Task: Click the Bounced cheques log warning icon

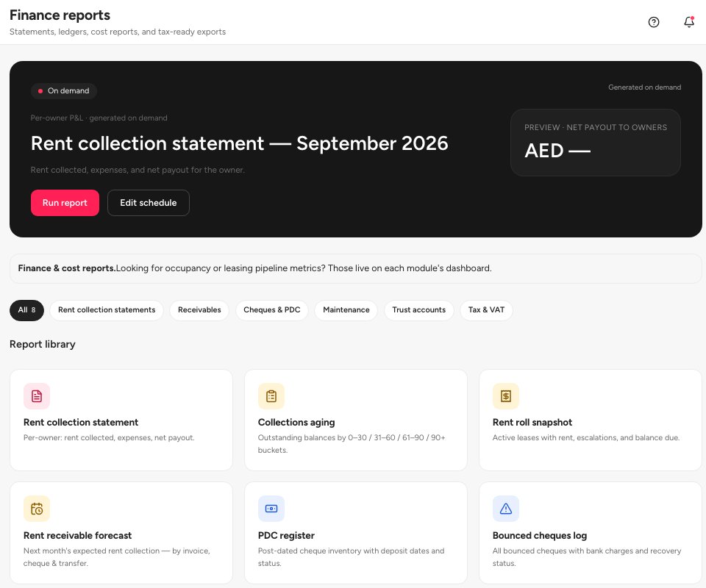Action: 506,509
